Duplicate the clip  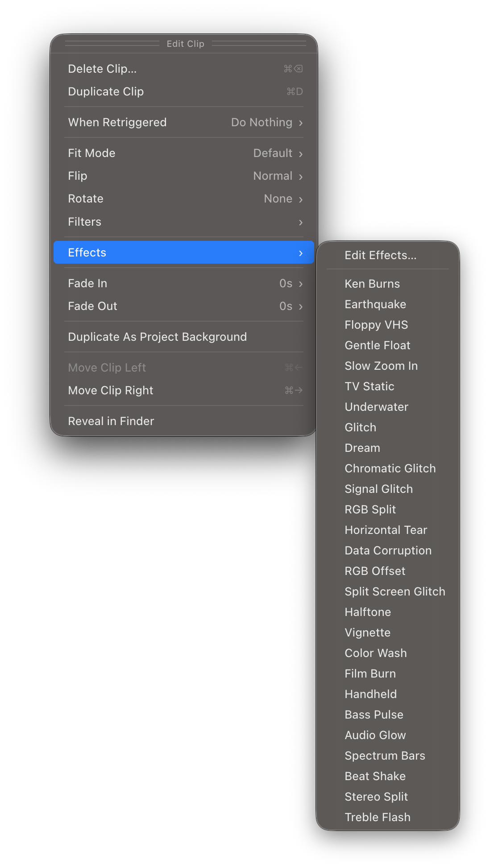tap(105, 91)
